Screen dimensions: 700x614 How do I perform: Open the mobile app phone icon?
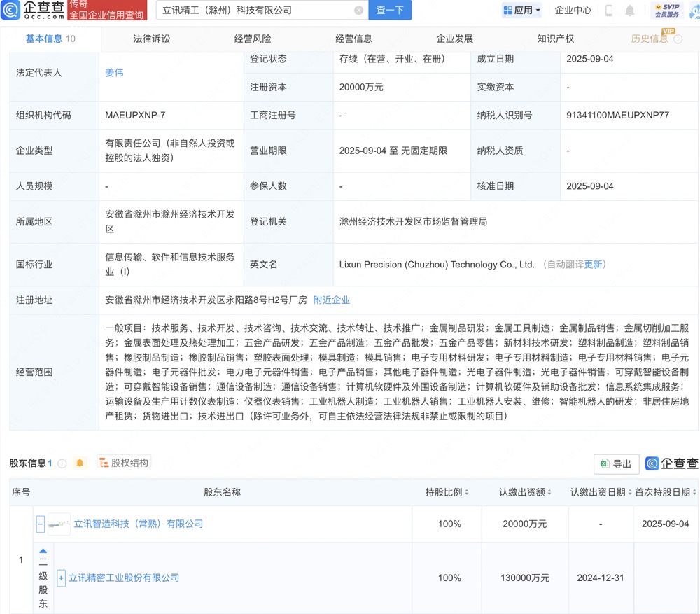[x=609, y=11]
